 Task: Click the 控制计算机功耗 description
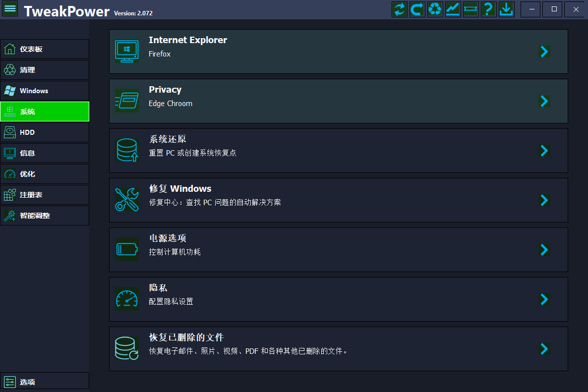tap(175, 252)
